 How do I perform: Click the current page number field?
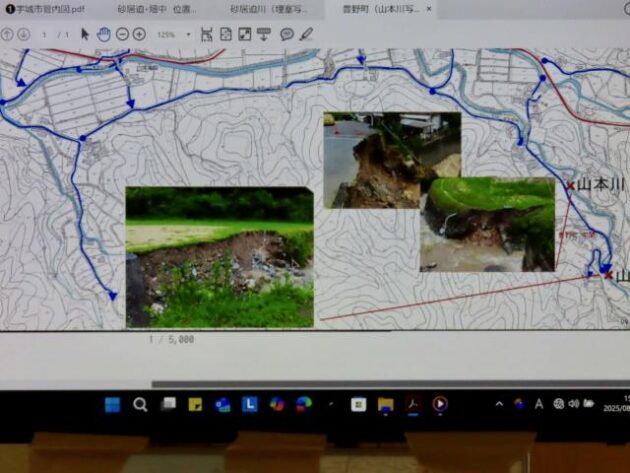point(44,34)
